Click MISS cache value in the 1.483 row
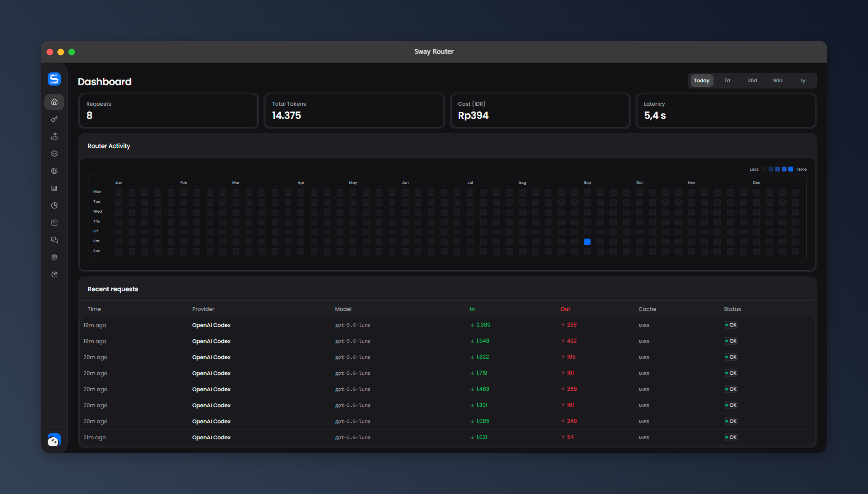 644,390
